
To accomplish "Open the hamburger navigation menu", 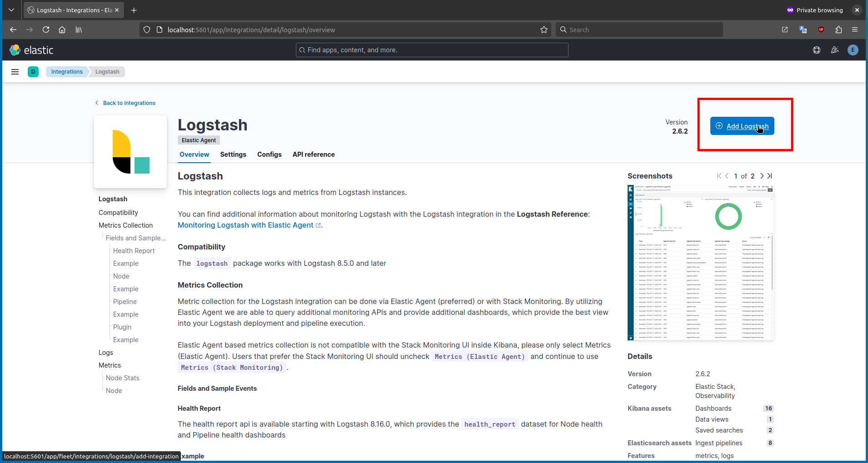I will (15, 72).
